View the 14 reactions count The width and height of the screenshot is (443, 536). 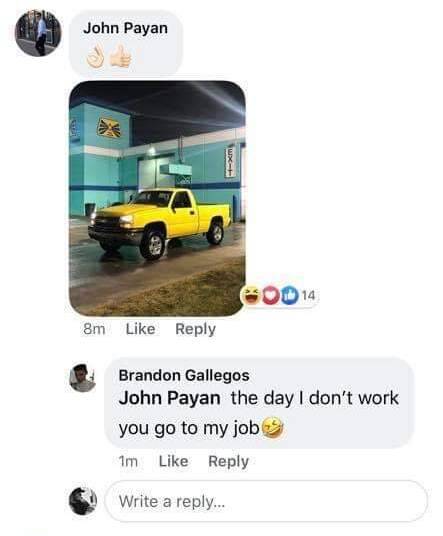tap(308, 295)
